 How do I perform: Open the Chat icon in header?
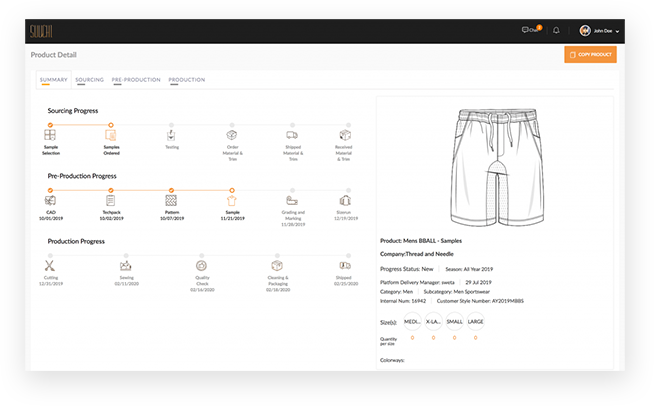point(527,31)
